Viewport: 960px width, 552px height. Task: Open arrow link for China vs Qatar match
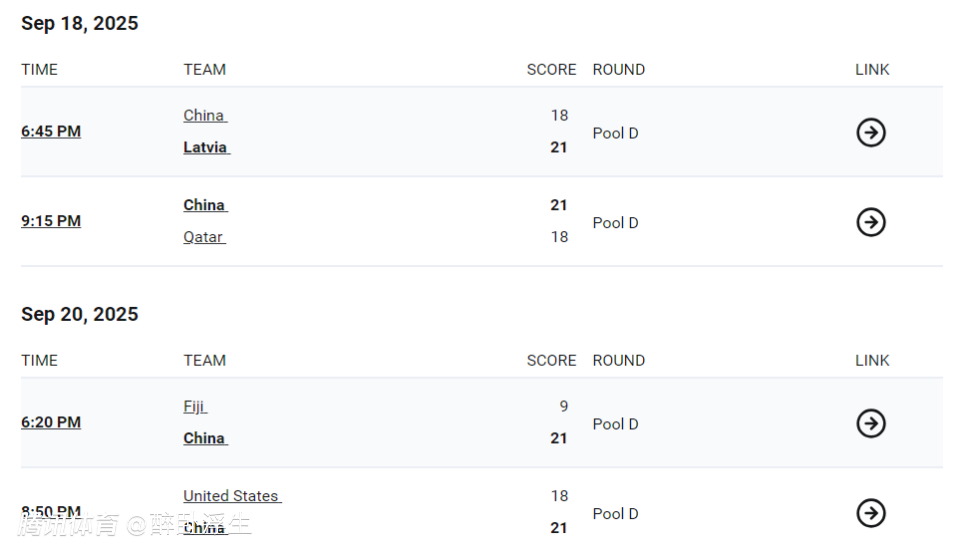[871, 222]
